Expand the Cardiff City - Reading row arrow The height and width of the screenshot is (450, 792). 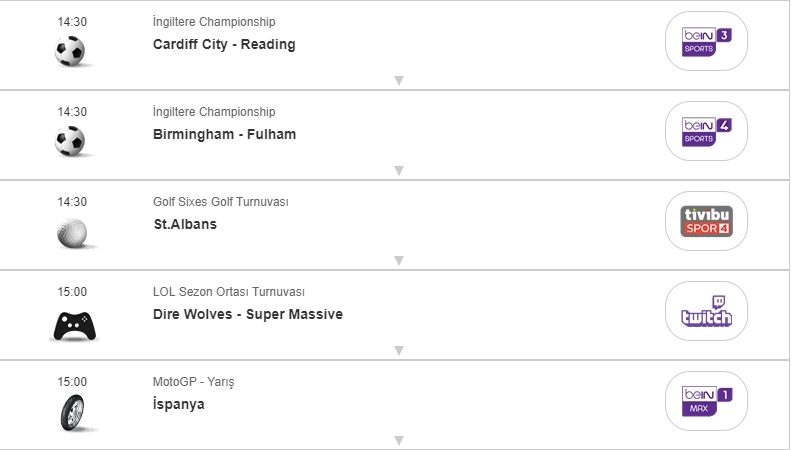tap(398, 81)
